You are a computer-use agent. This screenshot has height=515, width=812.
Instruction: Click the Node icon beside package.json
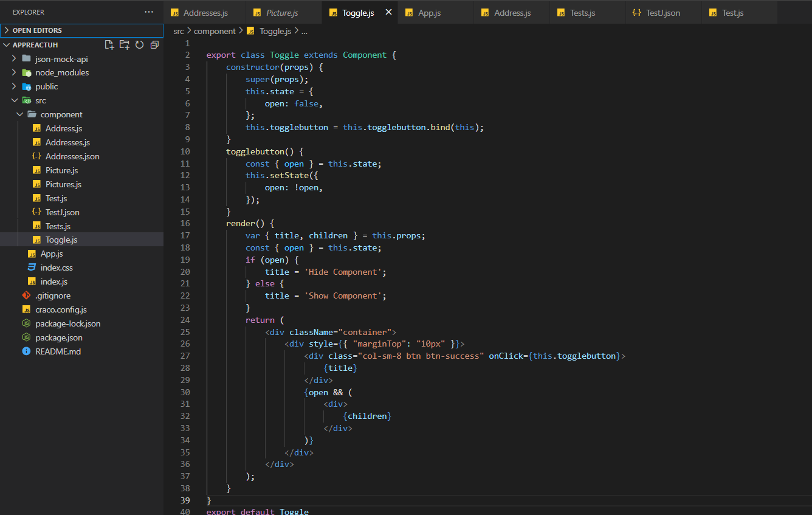tap(26, 337)
